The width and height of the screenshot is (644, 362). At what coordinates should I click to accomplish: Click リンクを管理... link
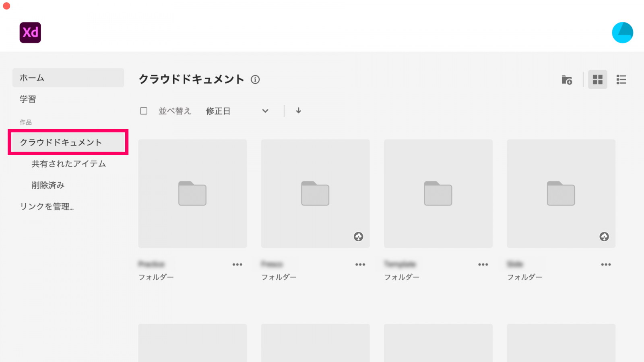(x=47, y=206)
